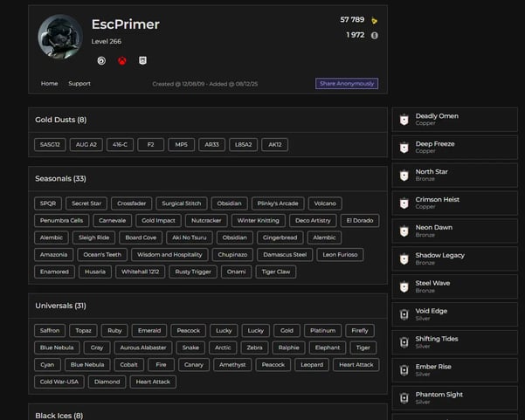Click the Aurous Alabaster universal skin tag
525x420 pixels.
[x=142, y=348]
